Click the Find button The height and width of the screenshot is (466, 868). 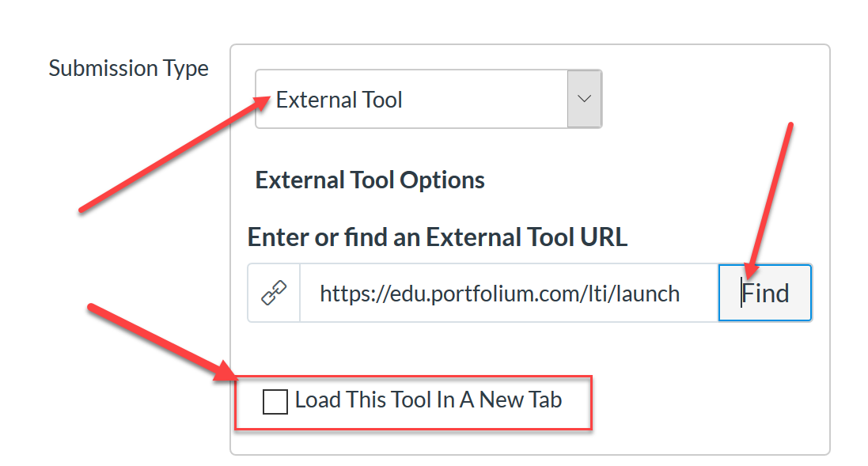pyautogui.click(x=765, y=293)
